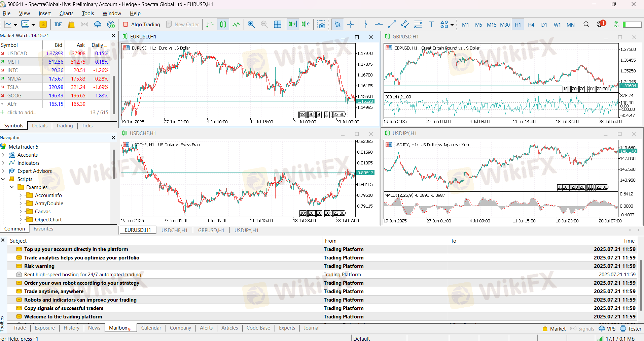Select the NVDA row in Market Watch
The image size is (644, 341).
(x=14, y=79)
